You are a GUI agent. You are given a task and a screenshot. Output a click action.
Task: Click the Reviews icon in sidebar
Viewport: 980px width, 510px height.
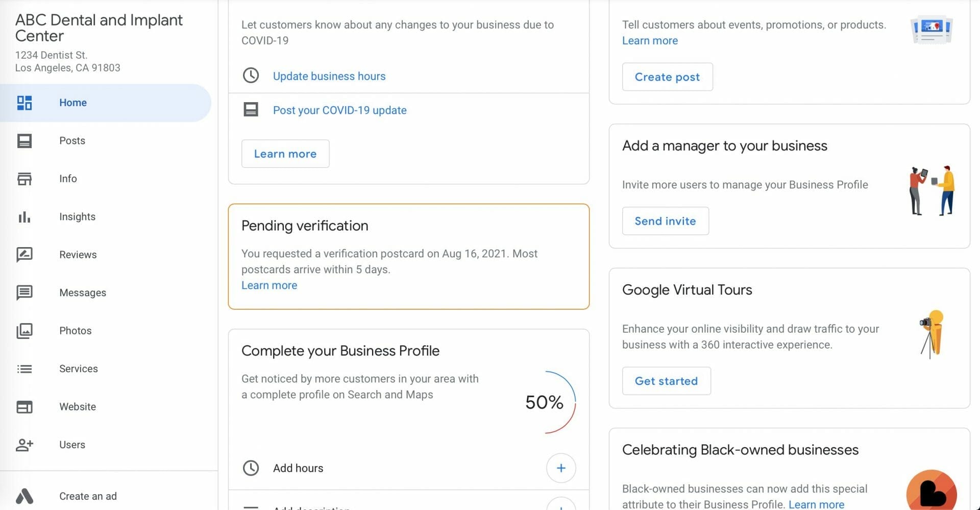coord(24,255)
